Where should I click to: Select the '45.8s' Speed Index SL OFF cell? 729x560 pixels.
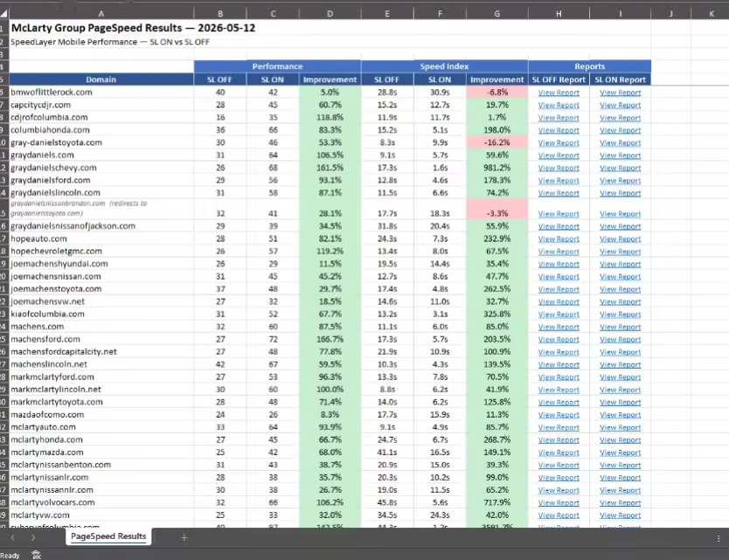387,502
